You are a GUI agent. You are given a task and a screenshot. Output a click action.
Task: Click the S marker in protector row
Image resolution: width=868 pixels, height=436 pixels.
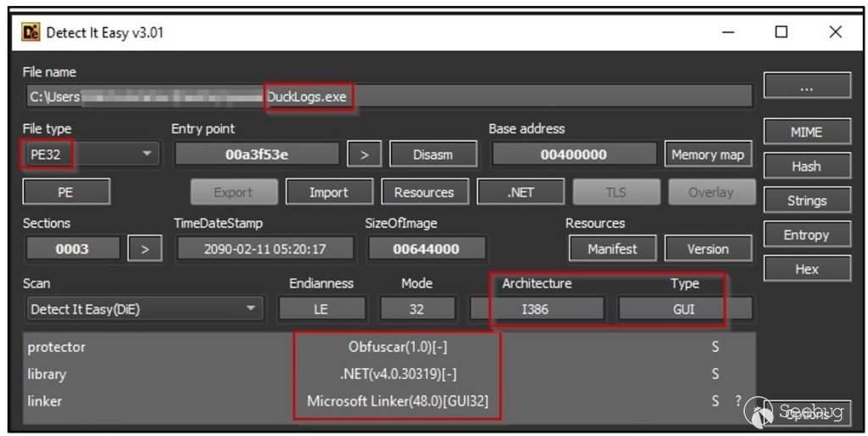coord(715,347)
